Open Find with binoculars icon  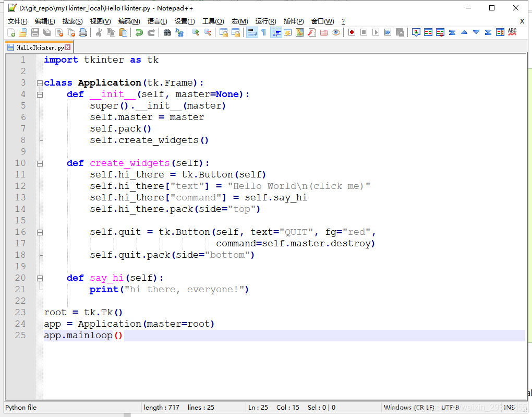click(167, 32)
